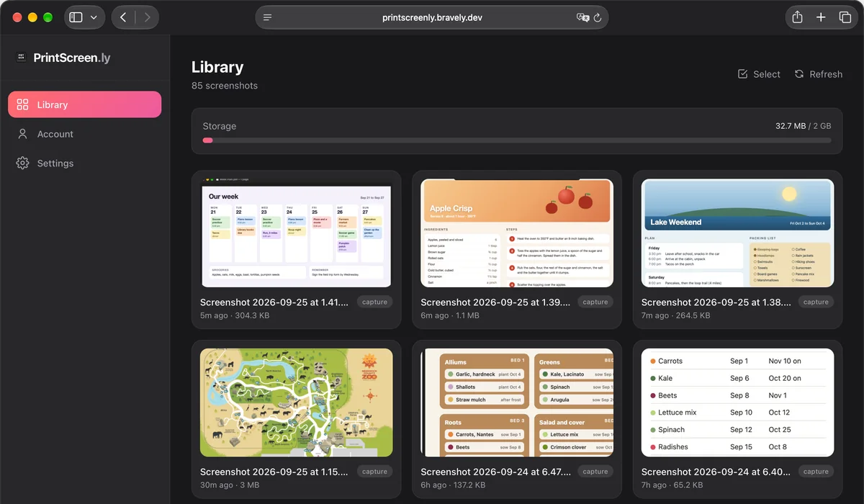This screenshot has height=504, width=864.
Task: Reload the page with the address bar reload icon
Action: click(598, 17)
